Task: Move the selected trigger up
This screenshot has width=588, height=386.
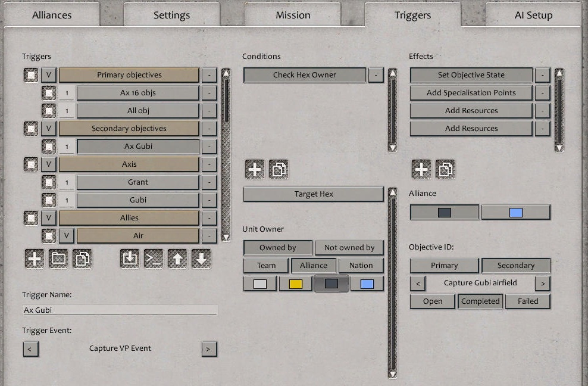Action: [177, 259]
